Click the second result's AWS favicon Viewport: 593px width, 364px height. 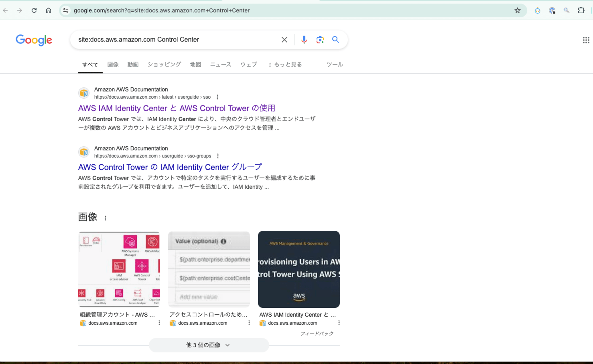tap(84, 152)
